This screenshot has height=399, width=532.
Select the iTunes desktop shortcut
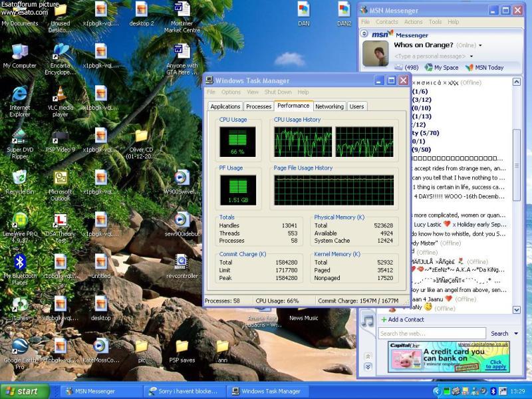click(20, 309)
